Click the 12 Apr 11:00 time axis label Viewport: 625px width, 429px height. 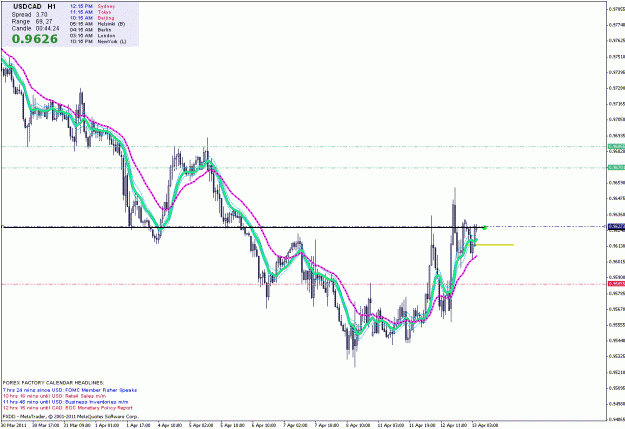(454, 425)
